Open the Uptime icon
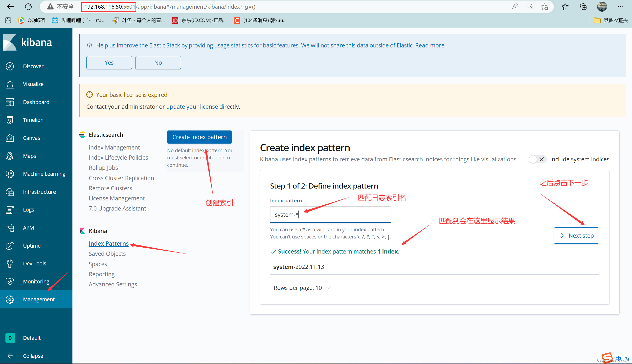 (x=10, y=246)
